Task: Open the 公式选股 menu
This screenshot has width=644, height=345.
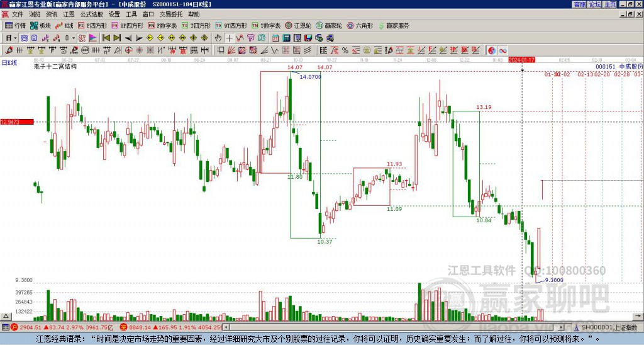Action: [92, 14]
